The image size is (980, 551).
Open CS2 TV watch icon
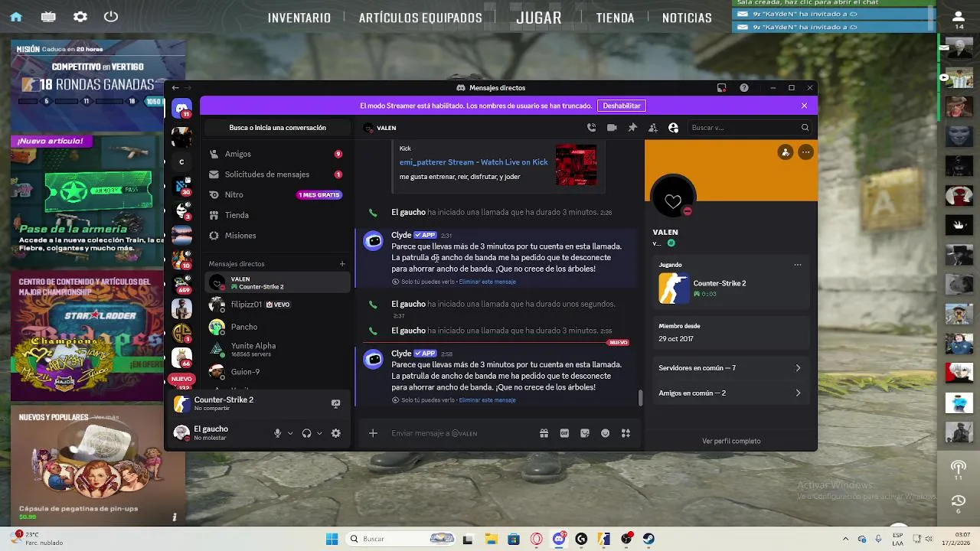click(x=48, y=17)
